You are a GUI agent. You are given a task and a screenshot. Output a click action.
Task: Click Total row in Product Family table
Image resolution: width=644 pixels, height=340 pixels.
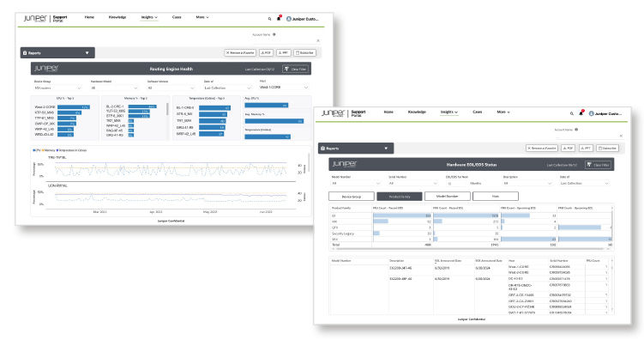click(x=471, y=245)
